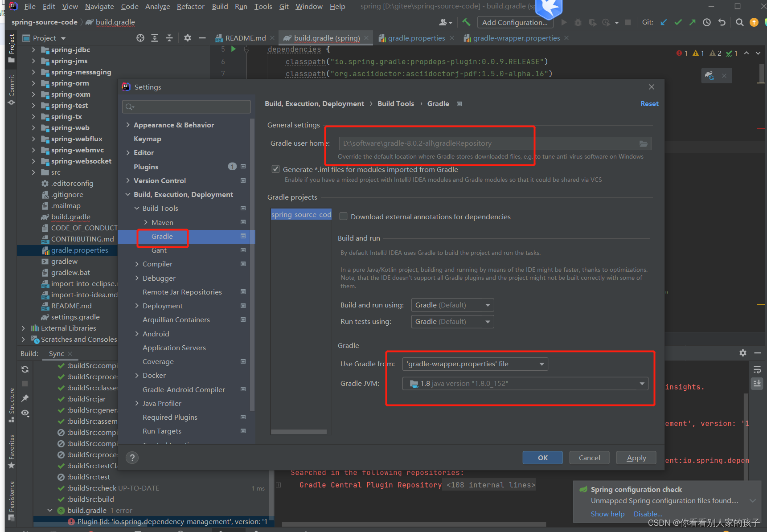Select settings.gradle in project tree
Image resolution: width=767 pixels, height=532 pixels.
pyautogui.click(x=75, y=317)
